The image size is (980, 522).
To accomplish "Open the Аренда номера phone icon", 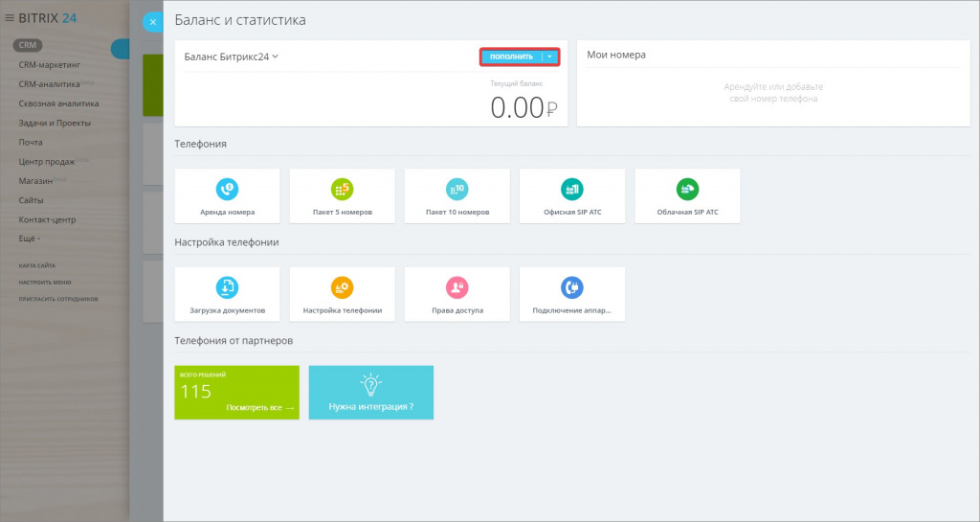I will tap(227, 189).
